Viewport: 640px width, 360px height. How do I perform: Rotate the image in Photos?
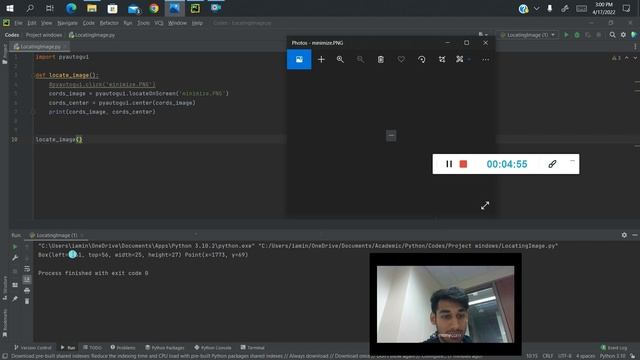pos(422,60)
